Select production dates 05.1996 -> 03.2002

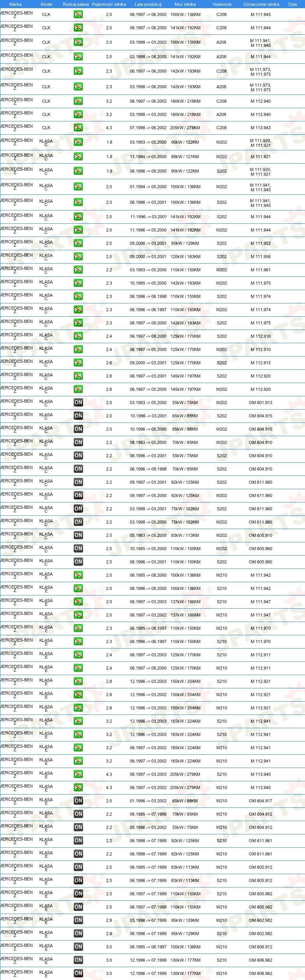[x=148, y=827]
